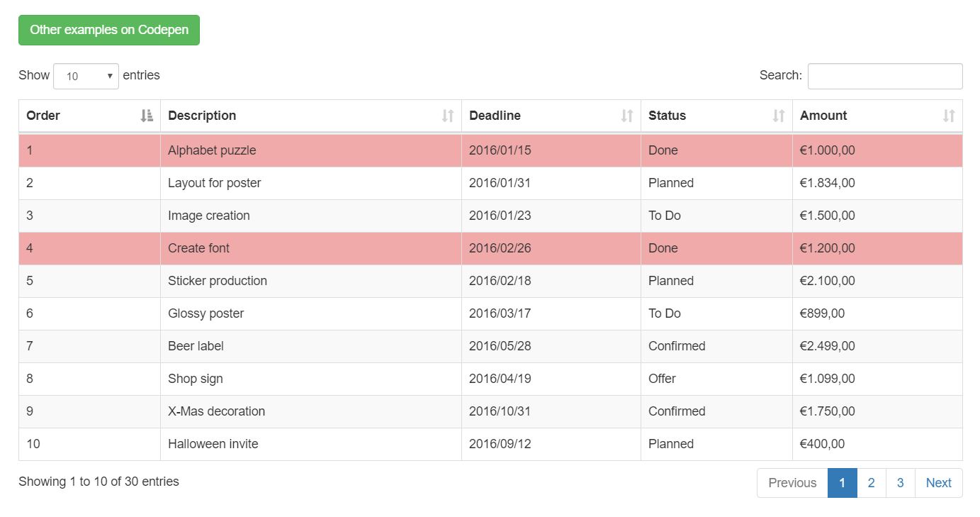Go to page 3 of results
The image size is (980, 517).
pyautogui.click(x=900, y=483)
